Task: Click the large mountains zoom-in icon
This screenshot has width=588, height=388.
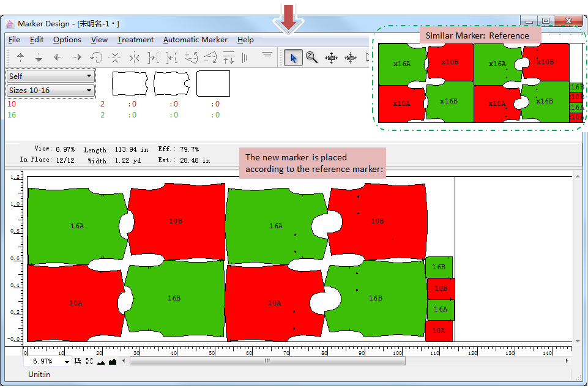Action: click(113, 361)
